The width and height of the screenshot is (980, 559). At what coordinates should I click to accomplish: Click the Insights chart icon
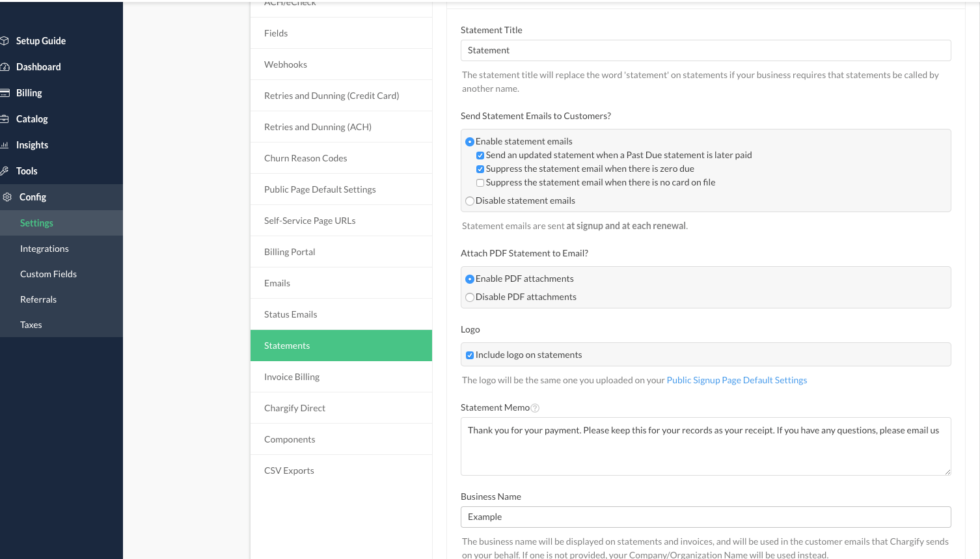(4, 145)
